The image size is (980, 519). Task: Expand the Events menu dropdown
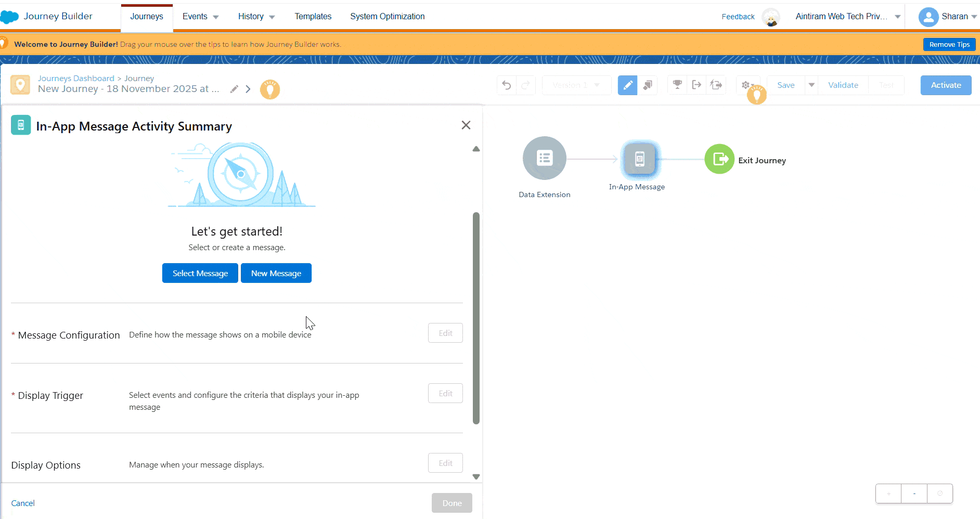(x=200, y=17)
